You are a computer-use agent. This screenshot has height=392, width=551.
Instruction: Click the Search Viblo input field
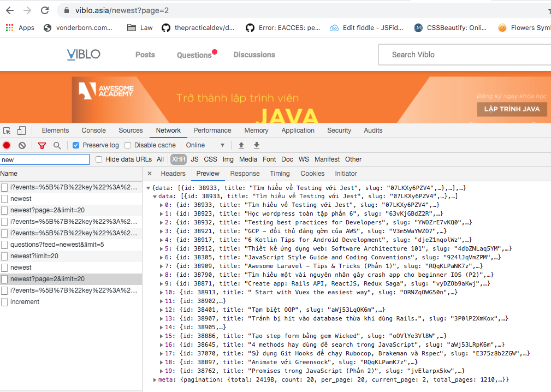(x=465, y=55)
